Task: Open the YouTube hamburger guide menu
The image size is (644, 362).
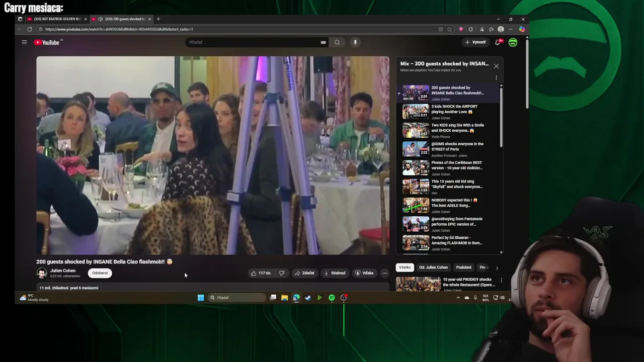Action: [24, 42]
